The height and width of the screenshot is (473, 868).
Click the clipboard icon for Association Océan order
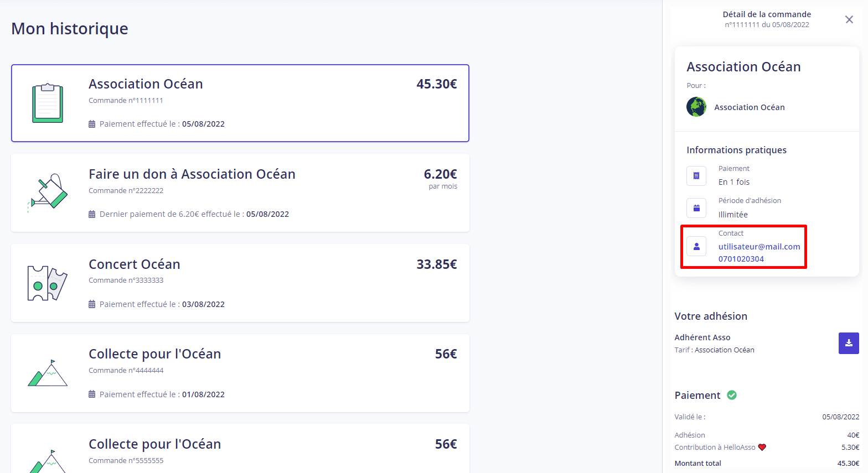pyautogui.click(x=48, y=103)
